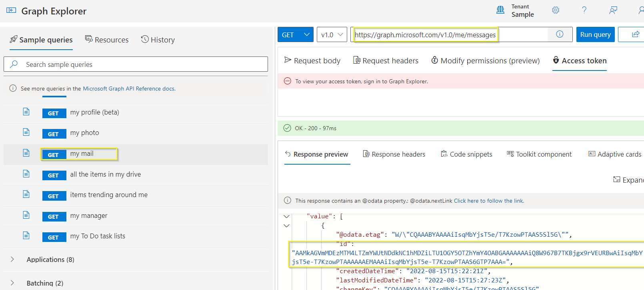Click the search magnifier icon
The image size is (644, 290).
point(14,64)
